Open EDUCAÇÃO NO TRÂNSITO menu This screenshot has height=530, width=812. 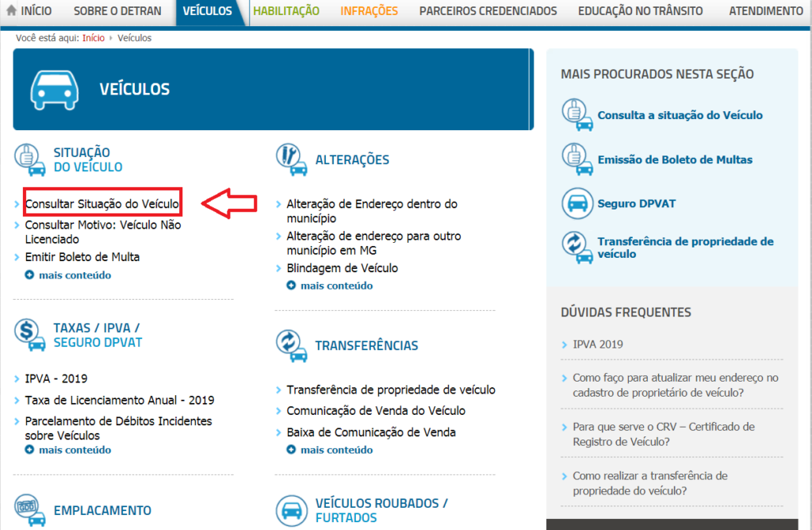640,10
